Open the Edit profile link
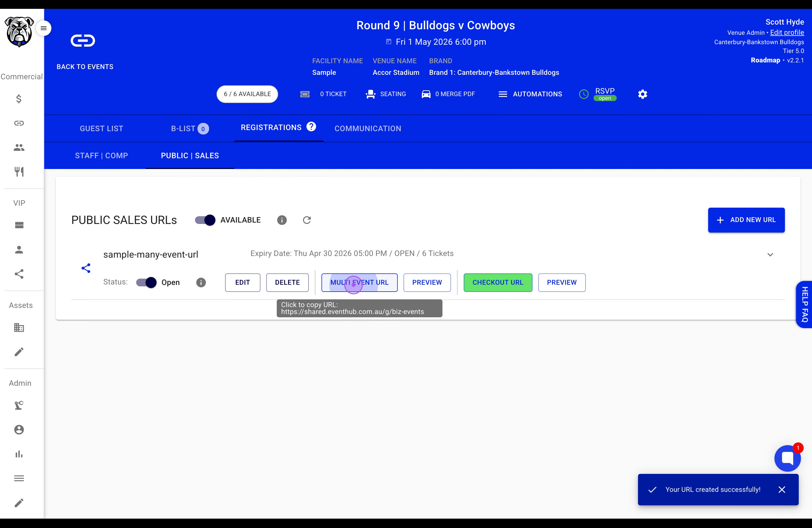The width and height of the screenshot is (812, 528). click(x=787, y=32)
